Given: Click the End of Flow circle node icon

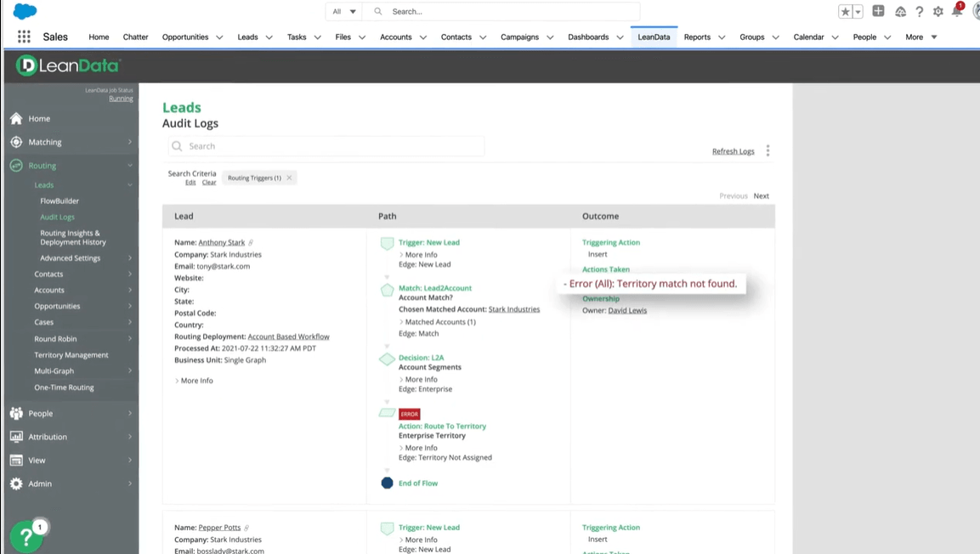Looking at the screenshot, I should [387, 483].
